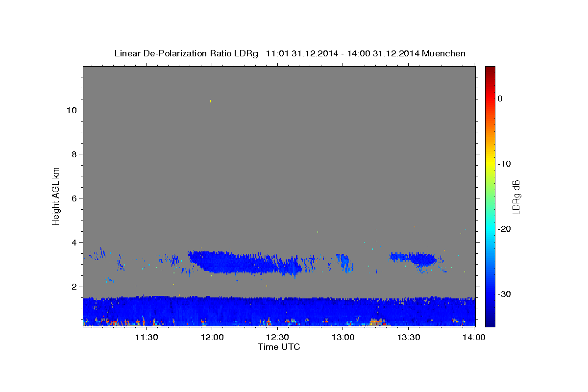588x392 pixels.
Task: Click the "LDRg dB" colorbar label
Action: pos(516,197)
